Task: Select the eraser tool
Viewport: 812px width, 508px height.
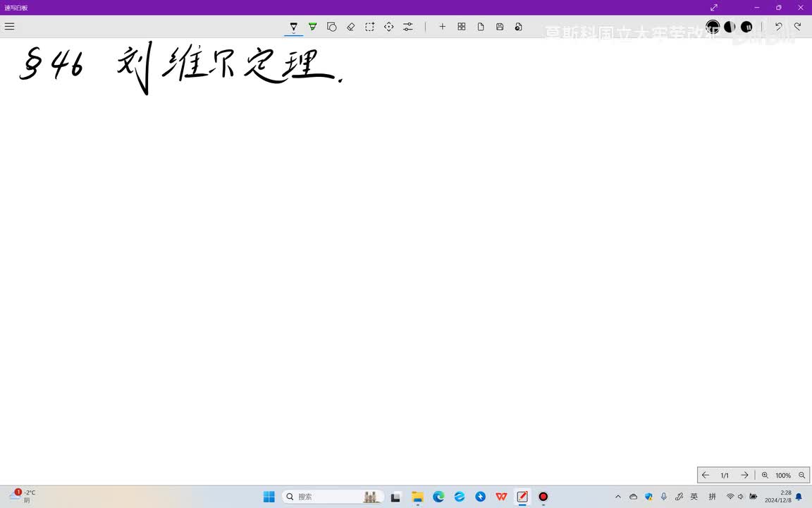Action: pyautogui.click(x=350, y=26)
